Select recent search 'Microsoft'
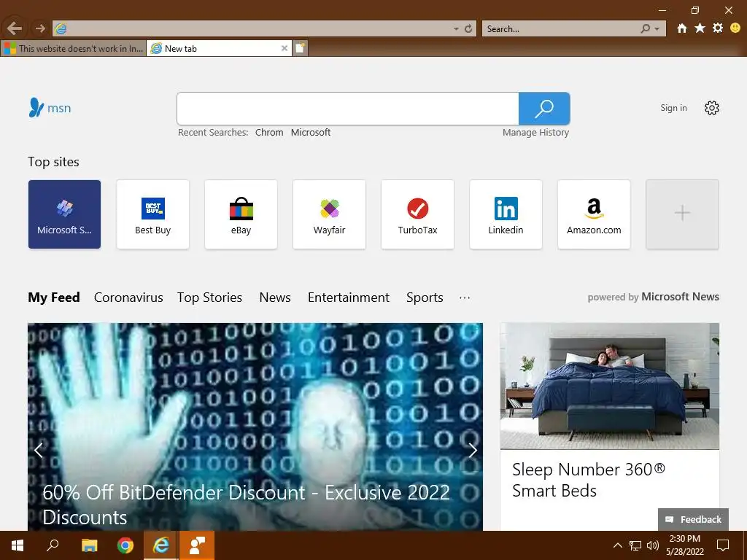747x560 pixels. (311, 133)
